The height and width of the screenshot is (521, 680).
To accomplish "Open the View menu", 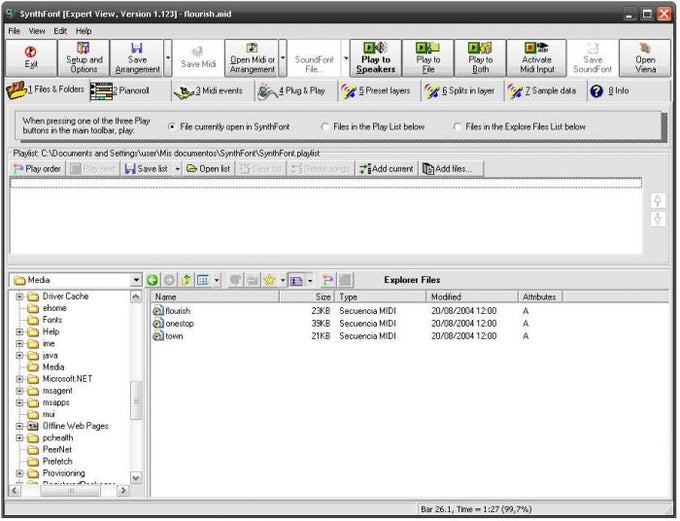I will 37,31.
